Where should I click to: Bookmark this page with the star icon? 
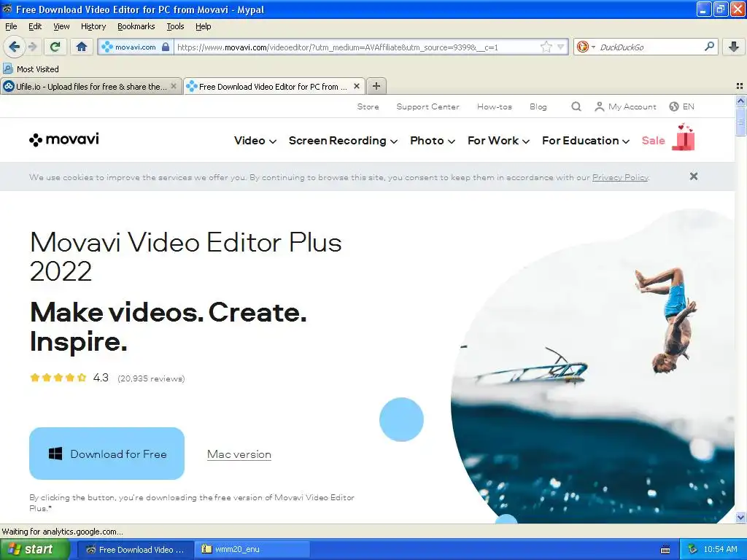tap(546, 47)
